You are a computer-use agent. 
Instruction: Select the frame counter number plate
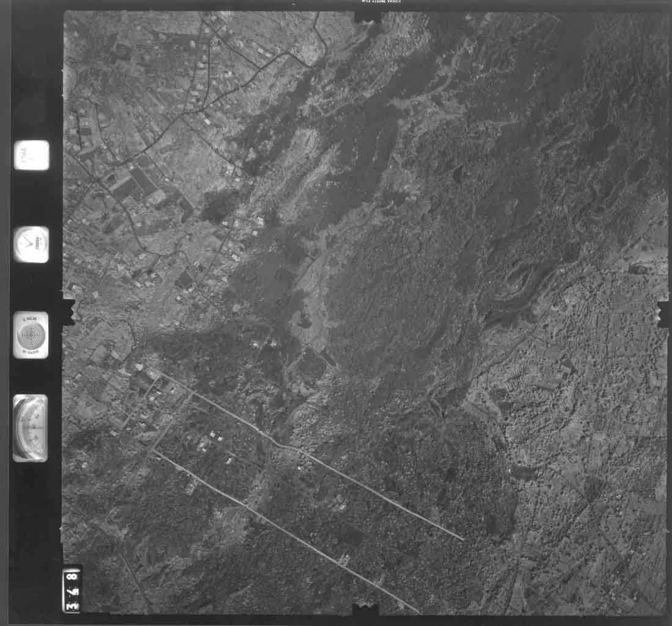tap(71, 589)
